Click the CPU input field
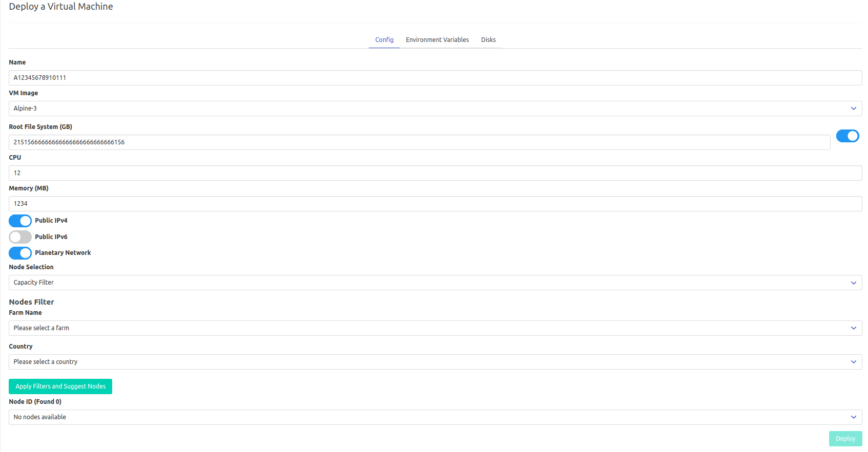 (x=435, y=173)
